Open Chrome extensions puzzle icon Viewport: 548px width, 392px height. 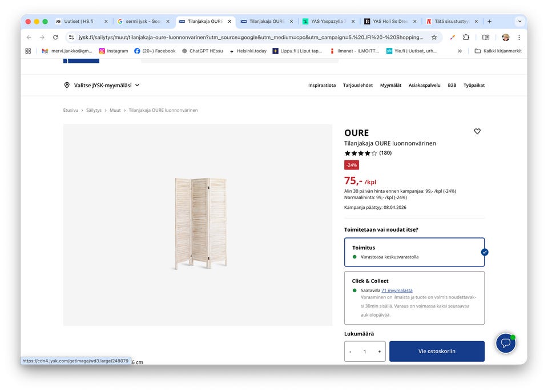click(466, 37)
